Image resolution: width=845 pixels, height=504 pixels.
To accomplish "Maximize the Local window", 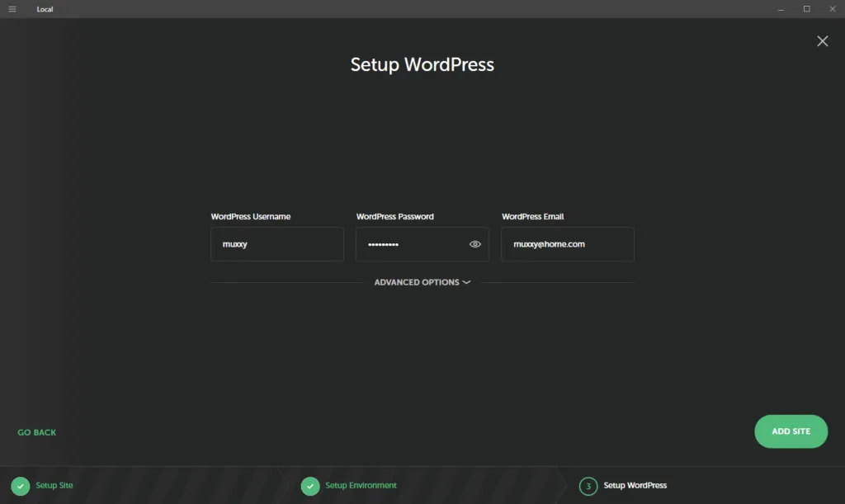I will (x=807, y=9).
